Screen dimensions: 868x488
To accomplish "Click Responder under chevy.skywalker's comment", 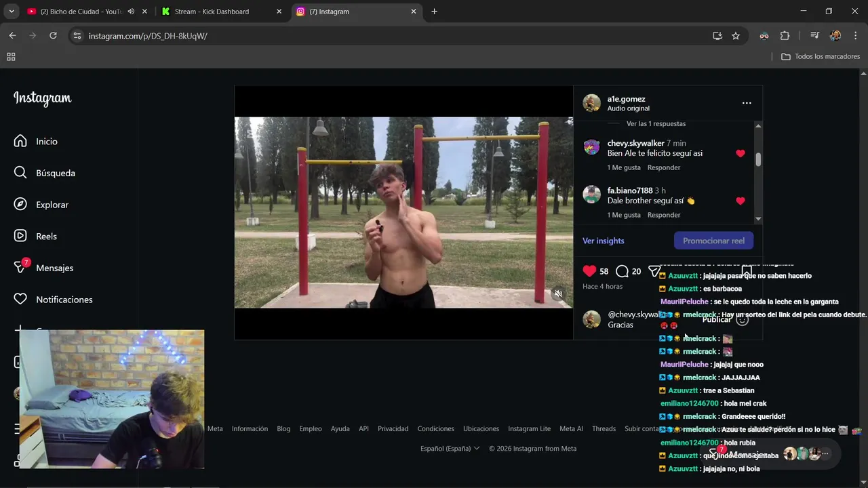I will [x=664, y=167].
